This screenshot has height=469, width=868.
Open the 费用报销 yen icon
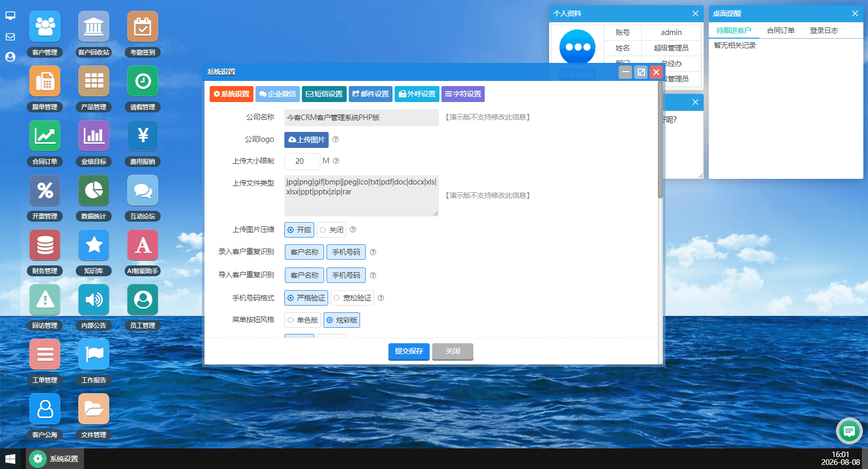pyautogui.click(x=143, y=136)
